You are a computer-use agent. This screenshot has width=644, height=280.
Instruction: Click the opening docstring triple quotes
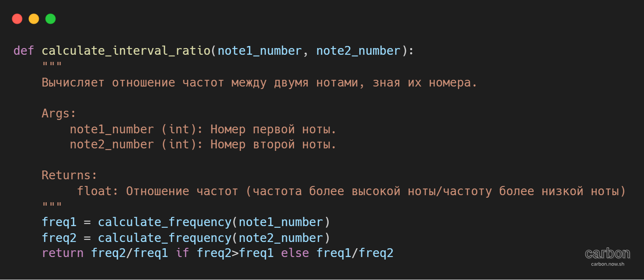(x=52, y=65)
